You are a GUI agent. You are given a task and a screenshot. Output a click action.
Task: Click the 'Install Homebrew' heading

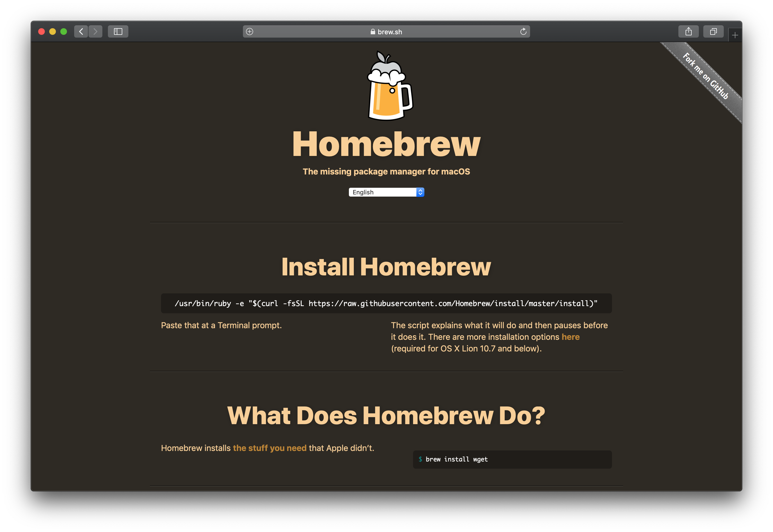coord(386,267)
